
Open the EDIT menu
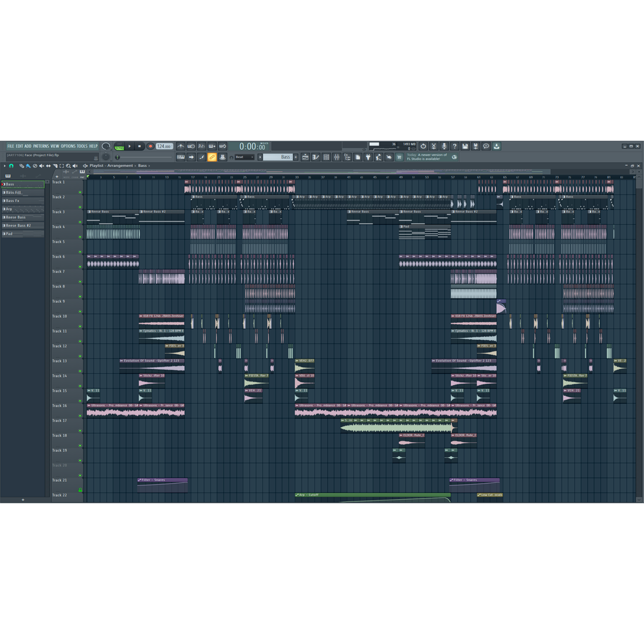[x=19, y=146]
